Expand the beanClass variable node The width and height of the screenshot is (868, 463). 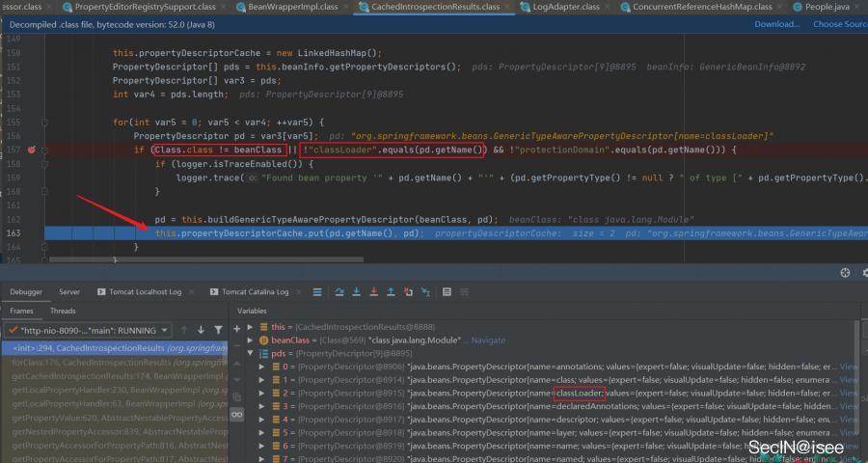(x=250, y=340)
